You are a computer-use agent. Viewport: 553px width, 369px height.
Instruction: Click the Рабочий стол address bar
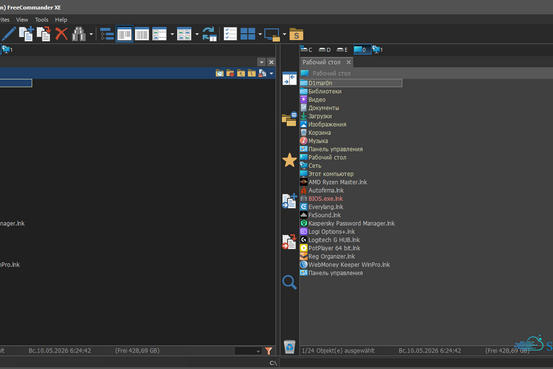coord(426,73)
